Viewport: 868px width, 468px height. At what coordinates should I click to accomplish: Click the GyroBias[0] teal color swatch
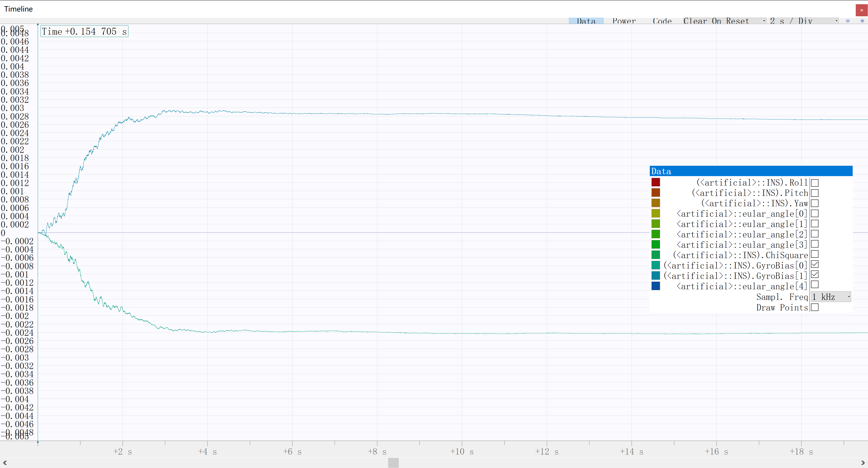655,265
